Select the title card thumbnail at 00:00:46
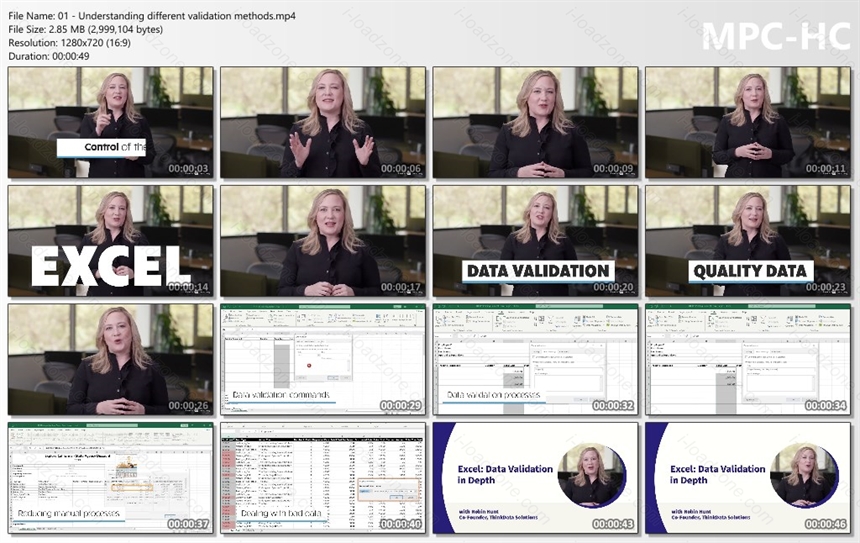This screenshot has height=543, width=860. point(748,478)
